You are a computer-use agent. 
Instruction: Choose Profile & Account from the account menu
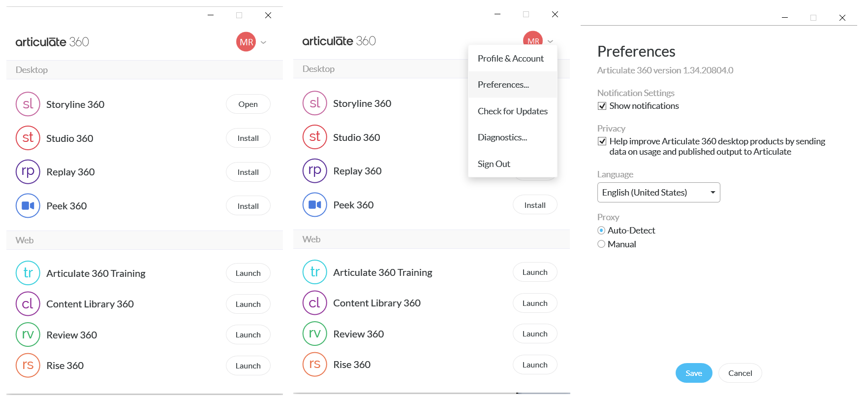[512, 59]
